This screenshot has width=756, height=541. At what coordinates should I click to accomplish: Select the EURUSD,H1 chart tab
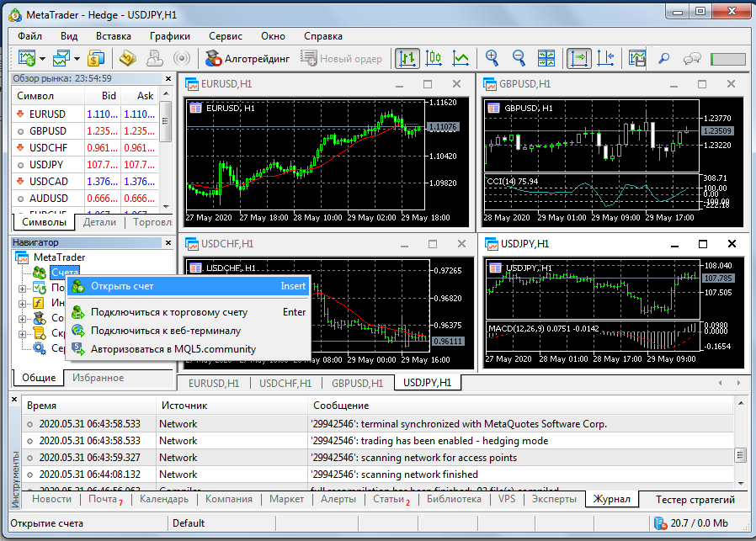coord(214,384)
